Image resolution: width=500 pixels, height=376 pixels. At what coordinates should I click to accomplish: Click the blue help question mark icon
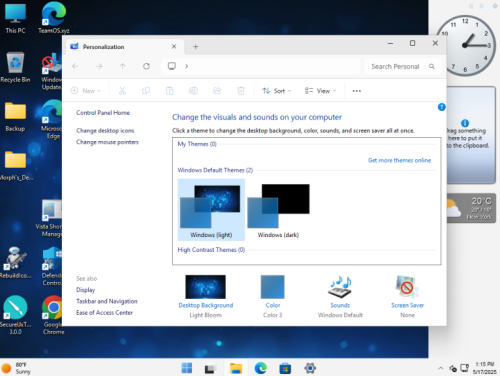click(441, 107)
